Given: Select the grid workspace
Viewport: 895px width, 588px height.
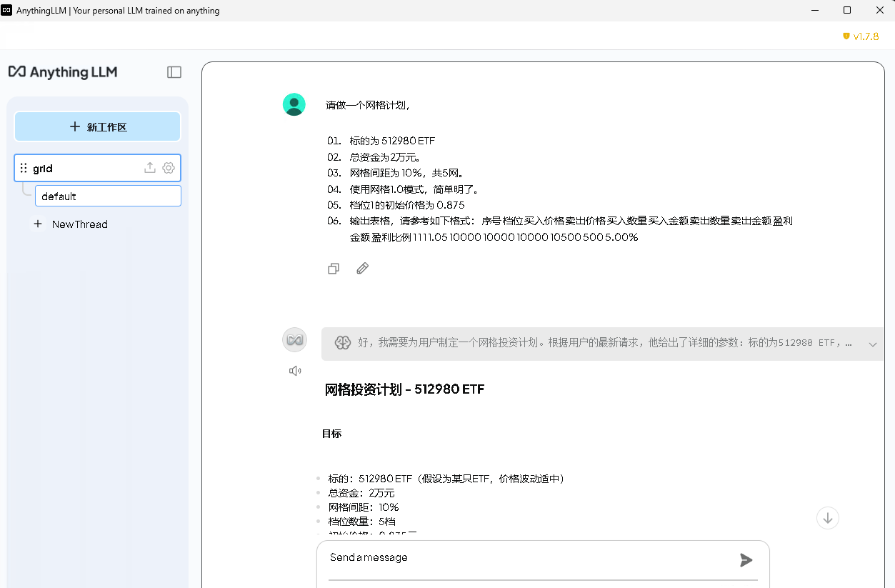Looking at the screenshot, I should pos(97,168).
